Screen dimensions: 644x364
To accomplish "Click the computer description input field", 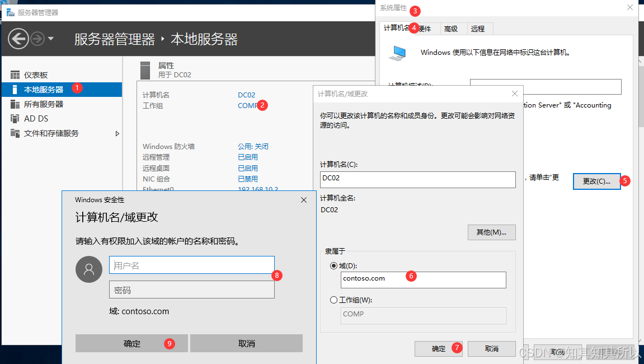I will (546, 87).
